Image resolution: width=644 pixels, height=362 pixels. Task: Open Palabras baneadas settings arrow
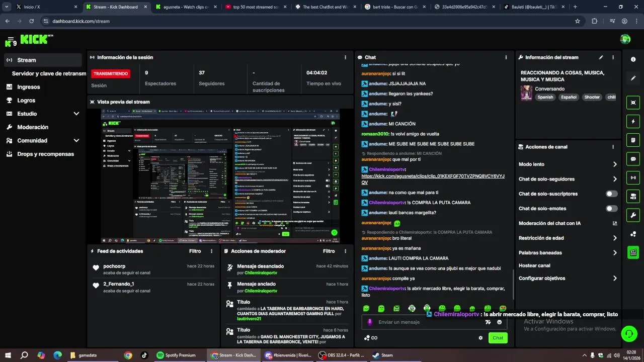pos(615,252)
